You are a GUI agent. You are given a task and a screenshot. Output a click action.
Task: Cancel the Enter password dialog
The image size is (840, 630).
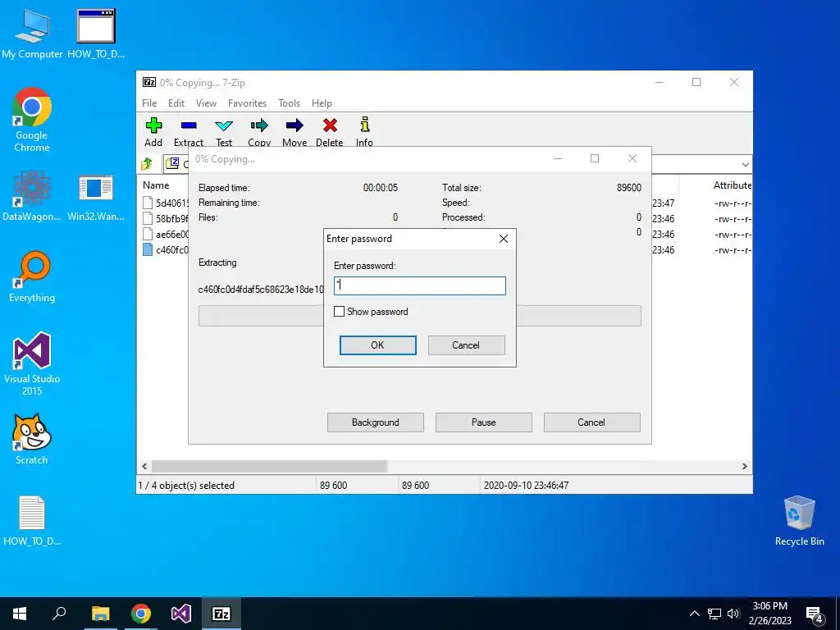[x=466, y=345]
